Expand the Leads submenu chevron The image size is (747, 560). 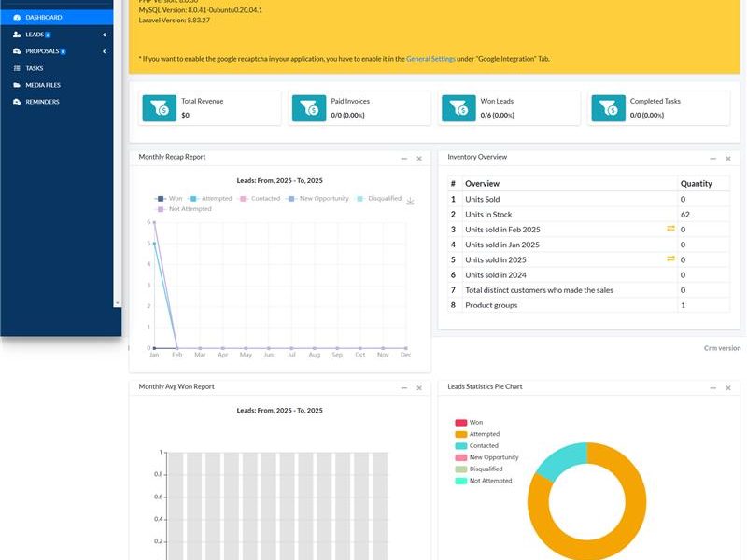click(104, 35)
